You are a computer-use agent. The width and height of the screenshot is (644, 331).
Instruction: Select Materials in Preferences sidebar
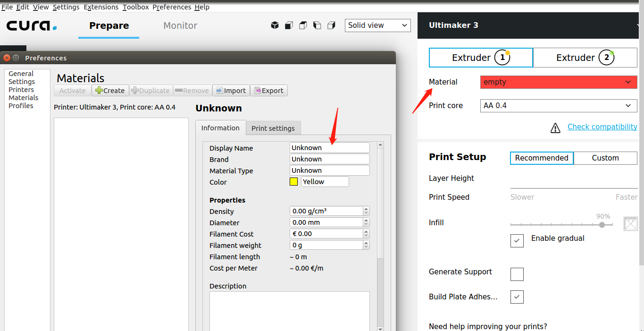(24, 98)
